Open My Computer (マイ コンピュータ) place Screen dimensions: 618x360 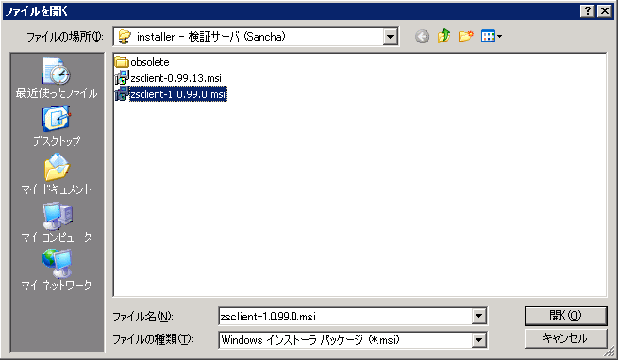pyautogui.click(x=57, y=222)
